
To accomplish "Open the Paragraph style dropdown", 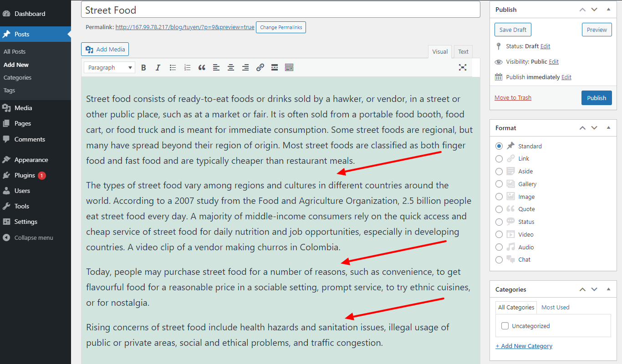I will [109, 67].
